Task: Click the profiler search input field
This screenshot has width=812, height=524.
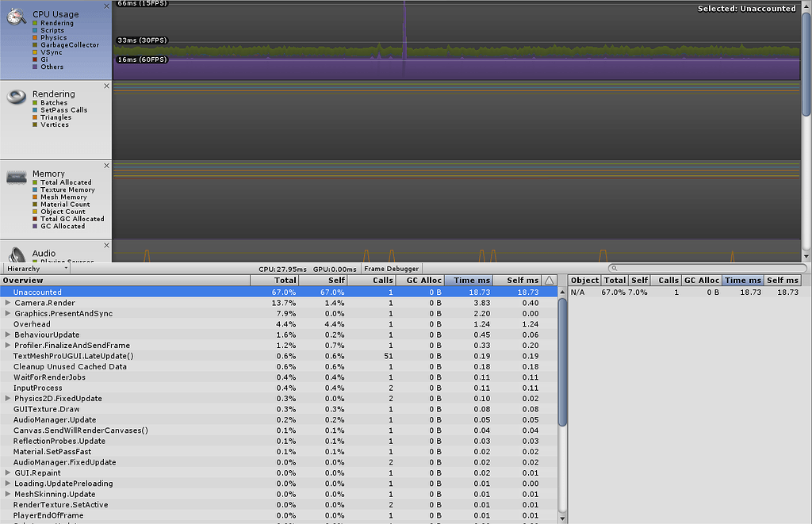Action: 707,268
